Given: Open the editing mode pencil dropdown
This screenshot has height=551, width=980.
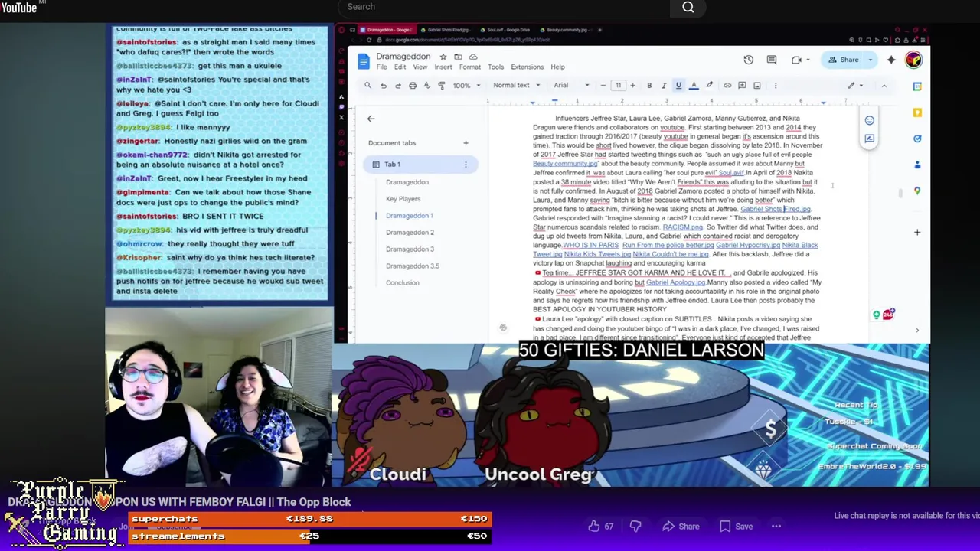Looking at the screenshot, I should [x=856, y=86].
